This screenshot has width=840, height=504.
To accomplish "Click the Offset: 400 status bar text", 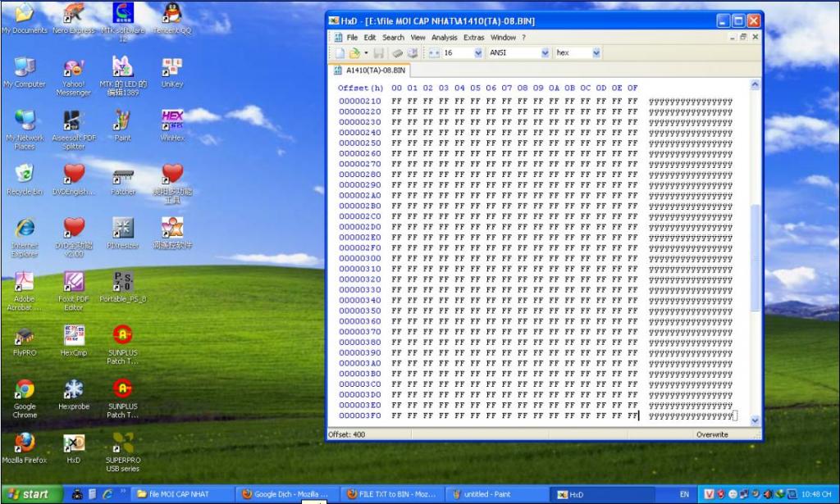I will click(x=347, y=434).
